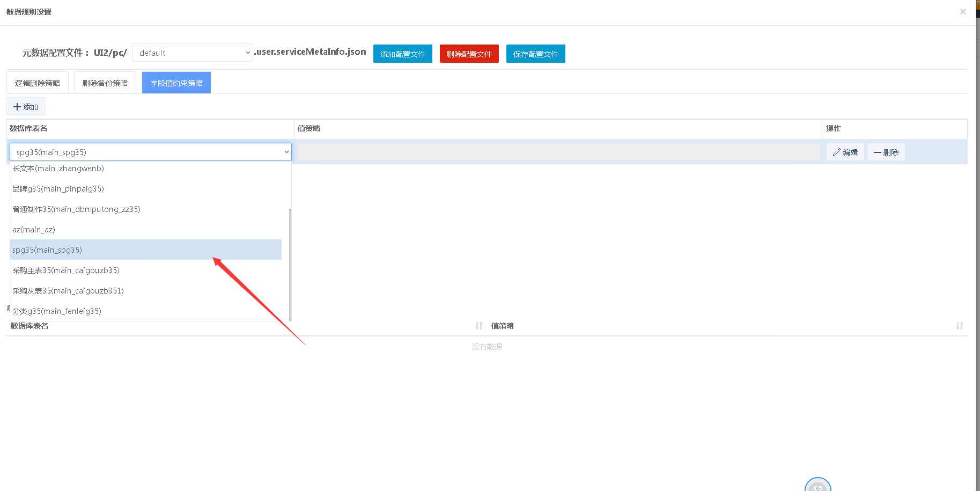
Task: Open the default config file dropdown
Action: [x=193, y=53]
